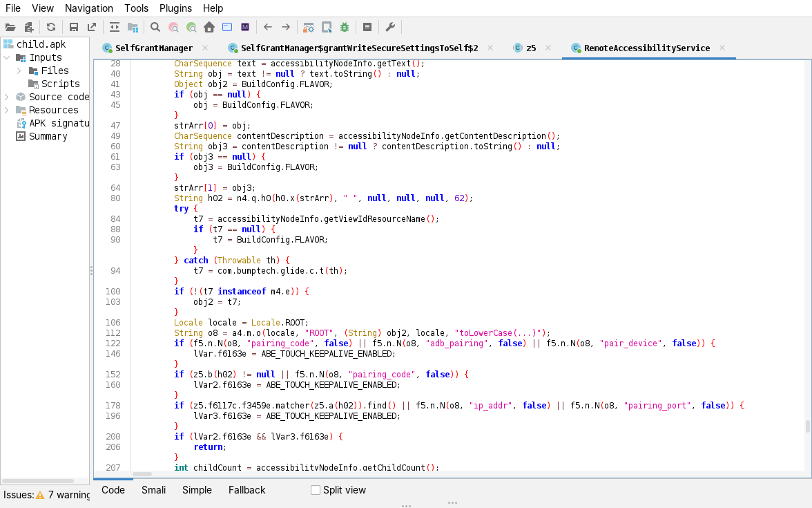The image size is (812, 508).
Task: Expand the Source code node
Action: 7,97
